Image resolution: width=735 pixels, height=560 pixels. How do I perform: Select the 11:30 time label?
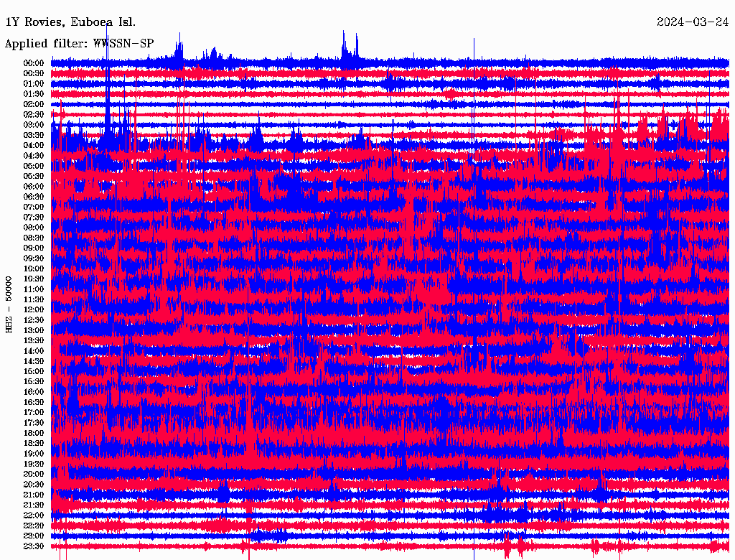[34, 299]
